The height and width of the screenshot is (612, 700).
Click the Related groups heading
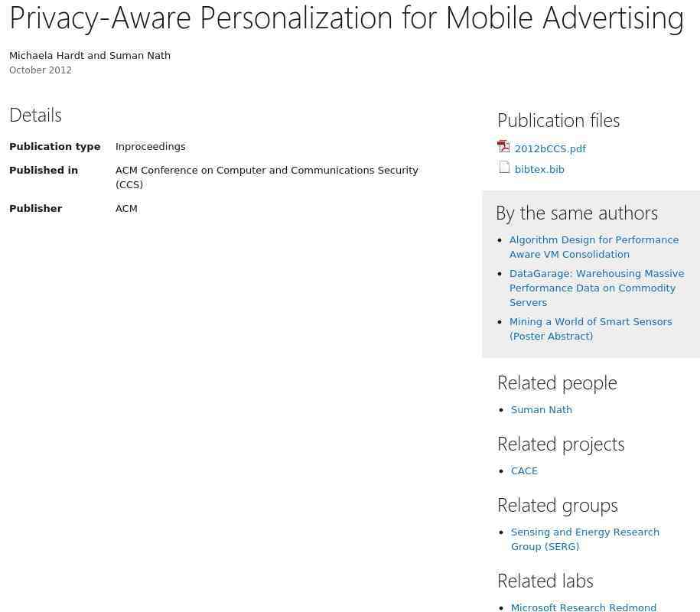click(x=558, y=506)
